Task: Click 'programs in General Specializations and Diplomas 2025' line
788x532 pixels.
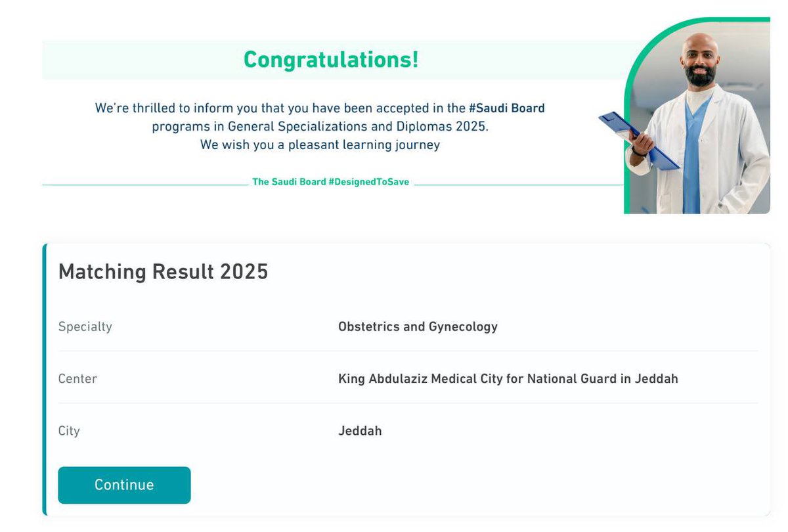Action: point(320,126)
